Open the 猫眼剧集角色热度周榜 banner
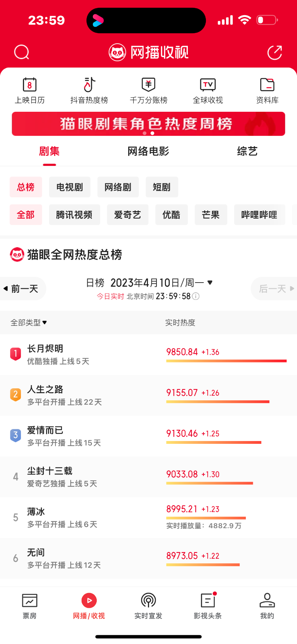 (x=148, y=124)
